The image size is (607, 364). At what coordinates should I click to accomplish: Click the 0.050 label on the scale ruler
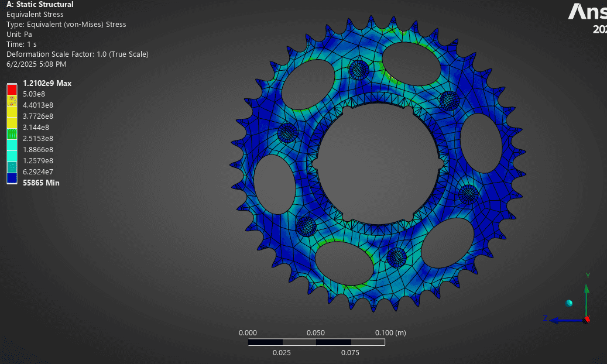click(316, 332)
